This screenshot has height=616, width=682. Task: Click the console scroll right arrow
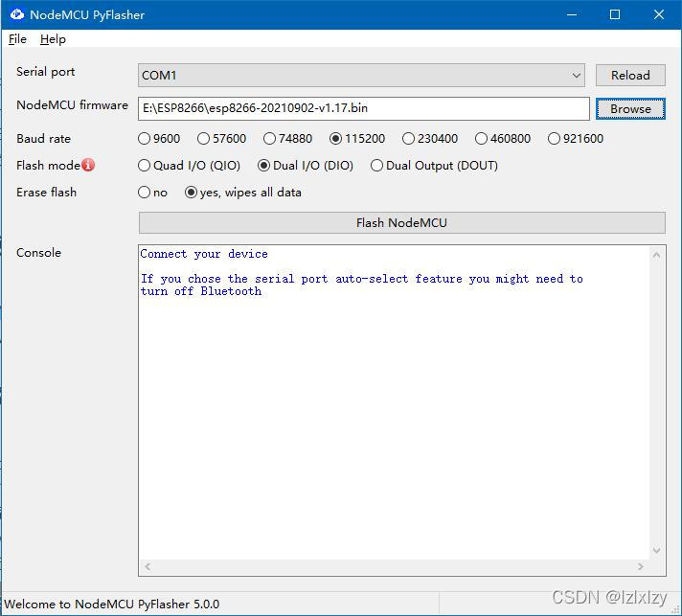(x=640, y=566)
